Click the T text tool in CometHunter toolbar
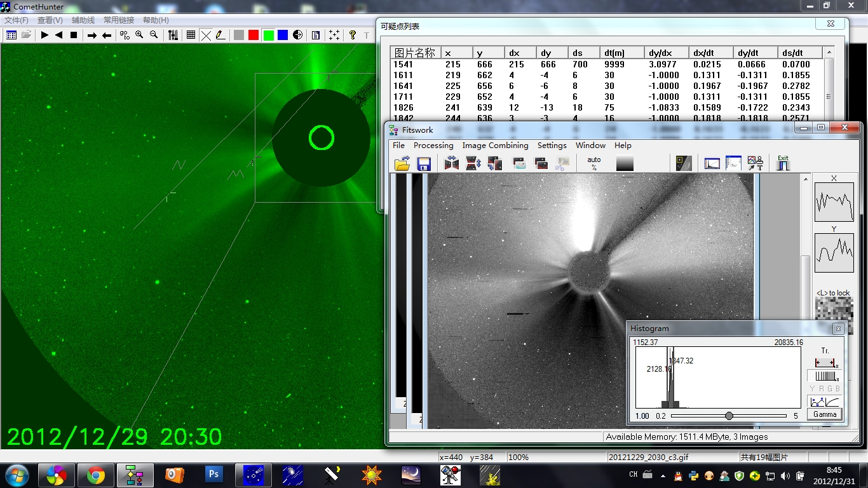Screen dimensions: 868x488 [x=367, y=35]
